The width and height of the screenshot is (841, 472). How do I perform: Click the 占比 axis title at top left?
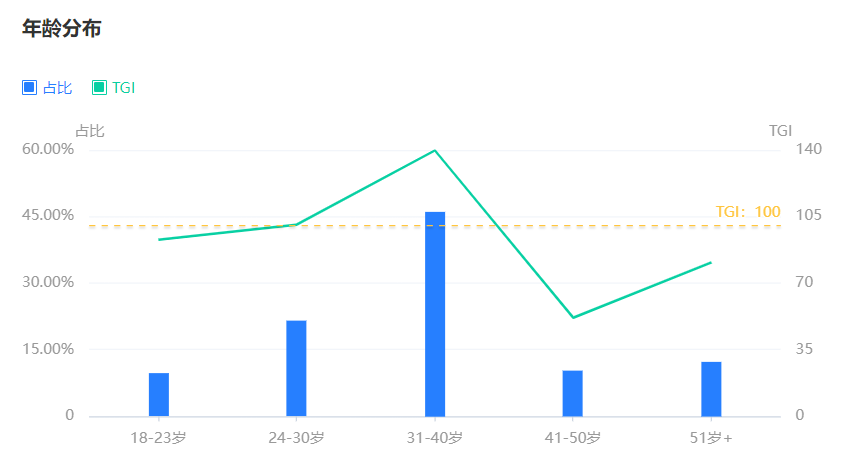click(x=90, y=131)
